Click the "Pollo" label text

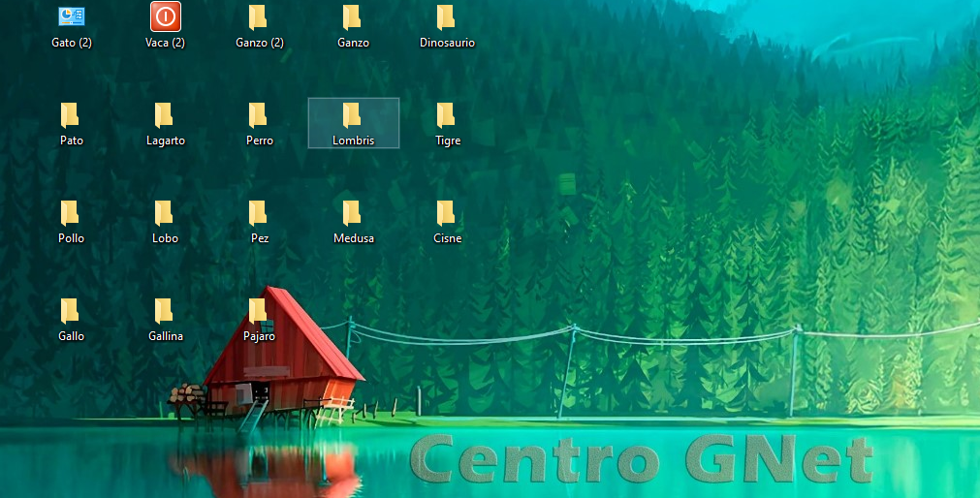pos(72,238)
